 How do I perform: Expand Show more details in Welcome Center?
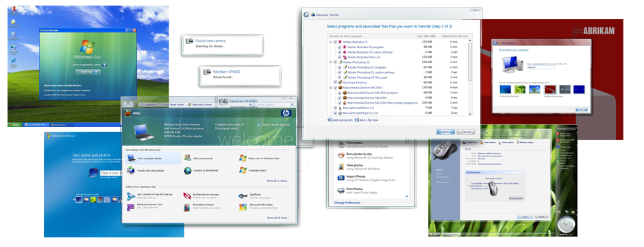click(x=273, y=124)
